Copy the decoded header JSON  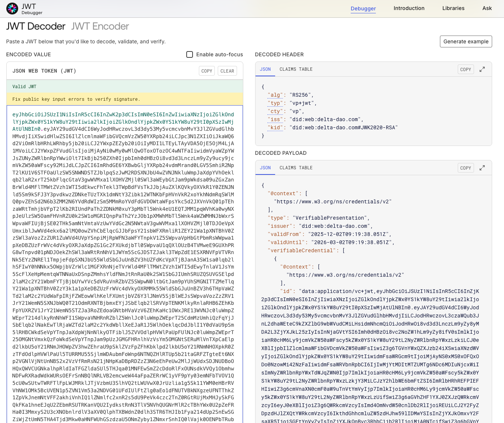click(x=465, y=69)
